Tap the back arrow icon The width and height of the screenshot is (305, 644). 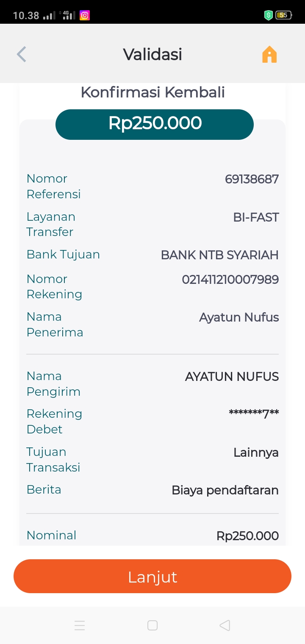[x=22, y=55]
